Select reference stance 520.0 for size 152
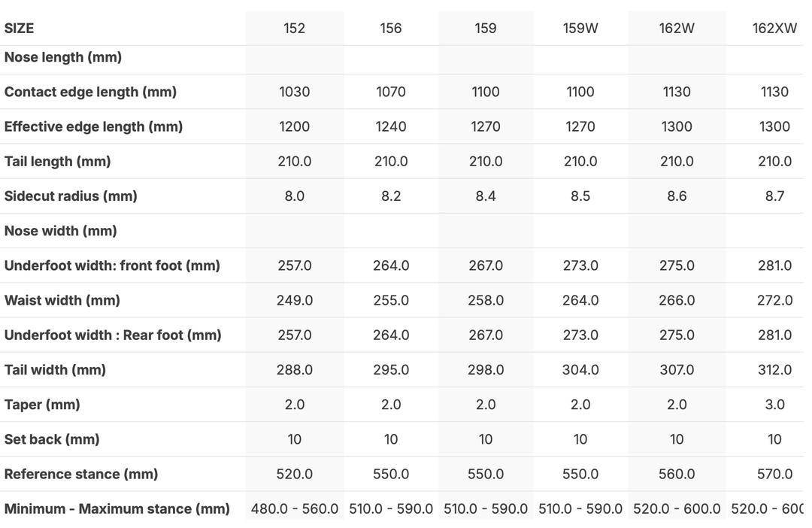812x528 pixels. 295,474
